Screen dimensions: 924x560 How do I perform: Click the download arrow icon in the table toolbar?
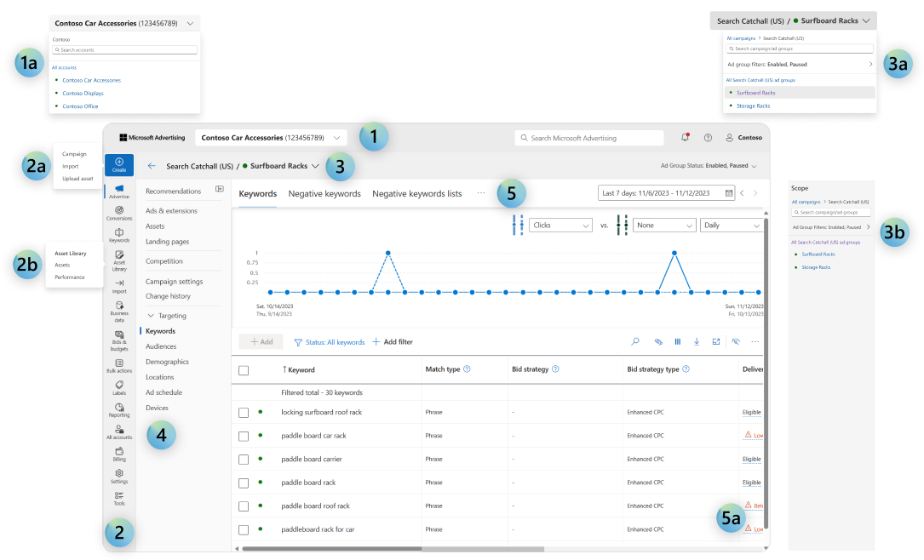697,341
